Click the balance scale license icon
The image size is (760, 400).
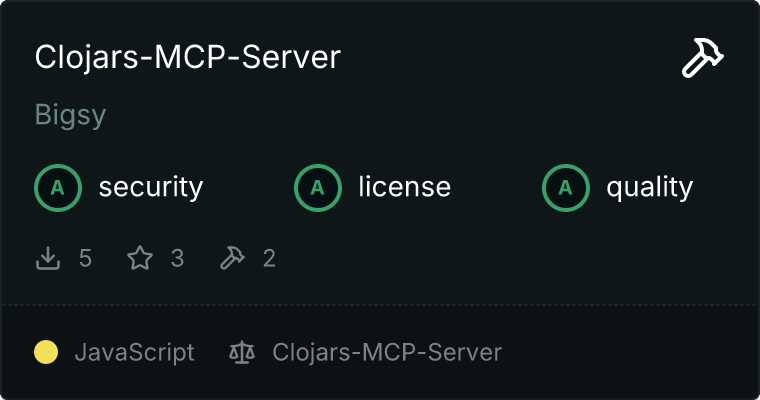tap(242, 352)
